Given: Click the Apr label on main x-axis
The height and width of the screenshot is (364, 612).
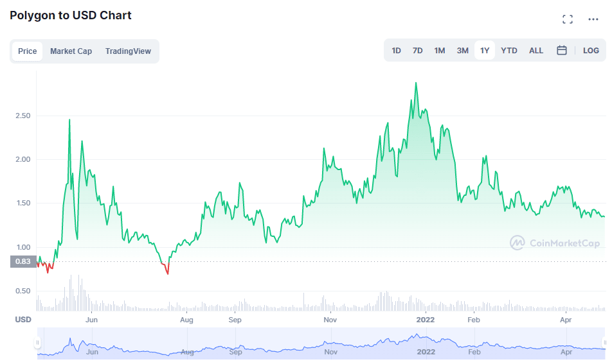Looking at the screenshot, I should click(566, 320).
